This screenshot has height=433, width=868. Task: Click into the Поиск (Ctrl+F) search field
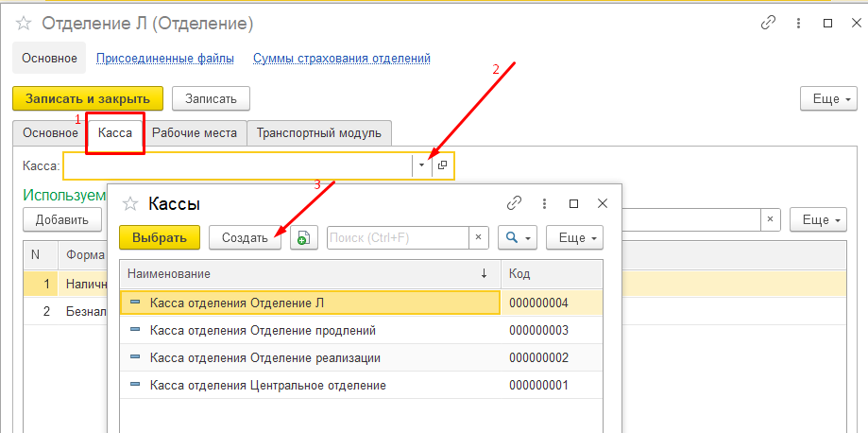[x=397, y=238]
